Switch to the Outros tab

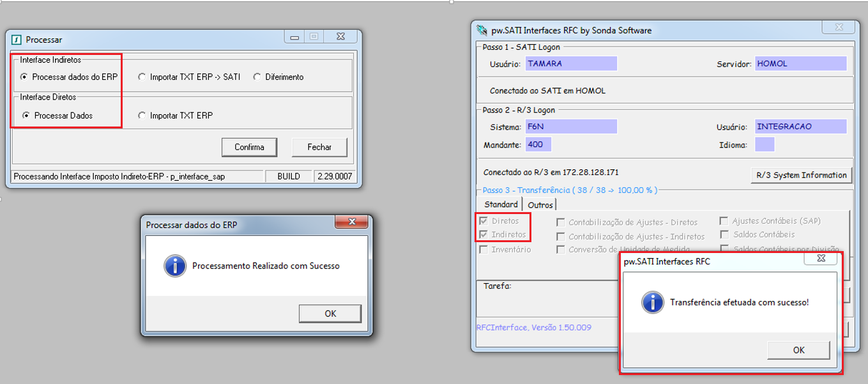(540, 205)
